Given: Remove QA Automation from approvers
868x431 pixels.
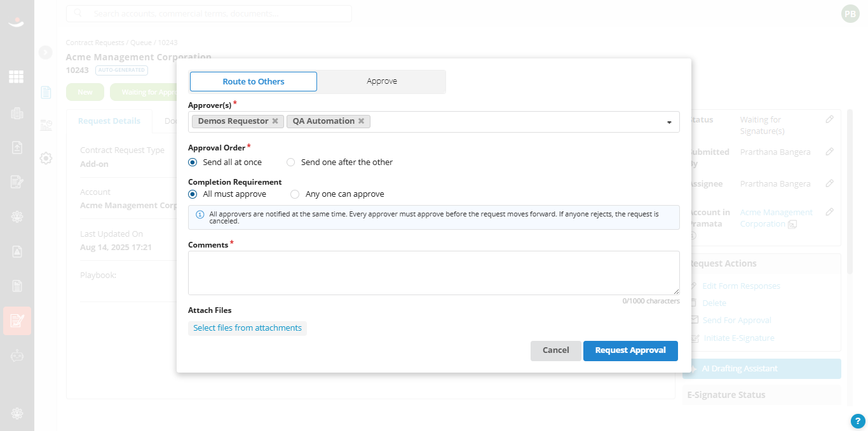Looking at the screenshot, I should (x=361, y=121).
